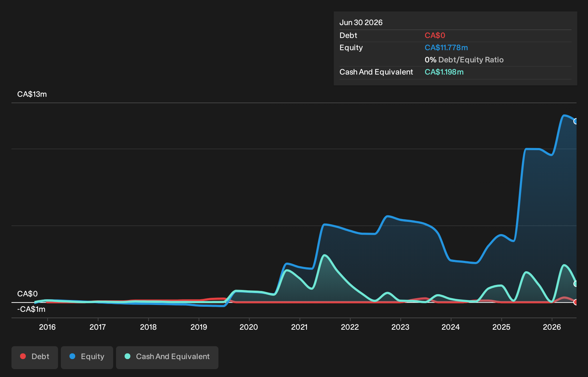Screen dimensions: 588x377
Task: Click the red Debt legend dot
Action: click(23, 356)
